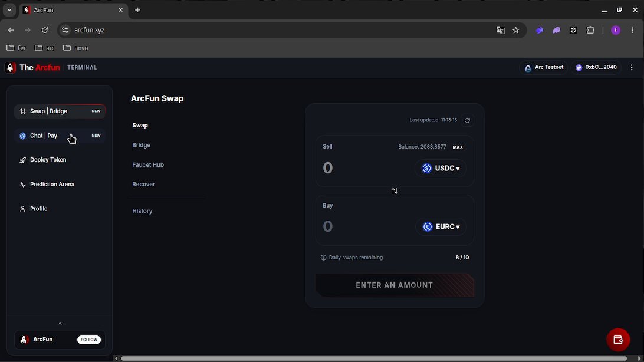The height and width of the screenshot is (362, 644).
Task: Open the Chat | Pay sidebar item
Action: [x=60, y=136]
